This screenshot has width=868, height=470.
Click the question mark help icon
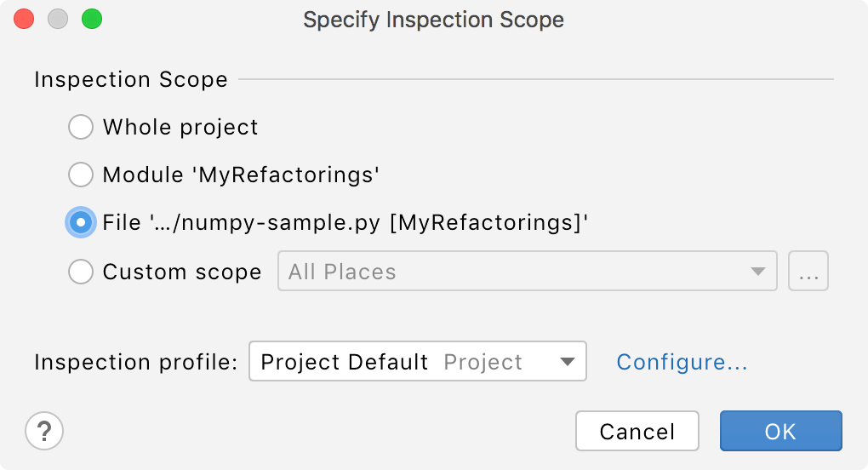coord(44,431)
